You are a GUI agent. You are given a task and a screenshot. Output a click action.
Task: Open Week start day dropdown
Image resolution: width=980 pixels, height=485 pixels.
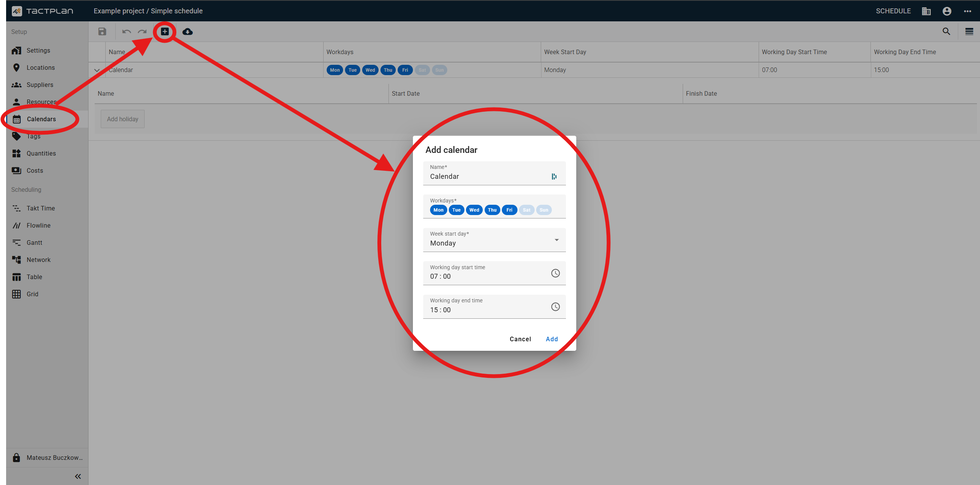(x=494, y=240)
